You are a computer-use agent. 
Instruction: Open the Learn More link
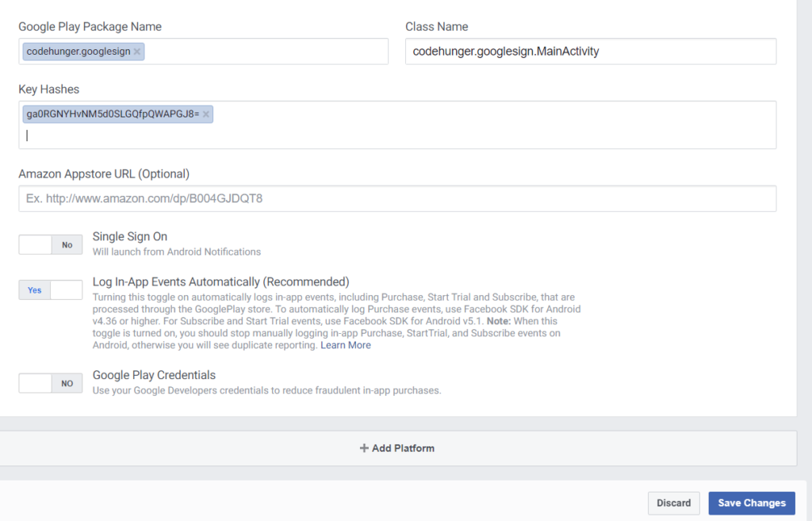346,346
